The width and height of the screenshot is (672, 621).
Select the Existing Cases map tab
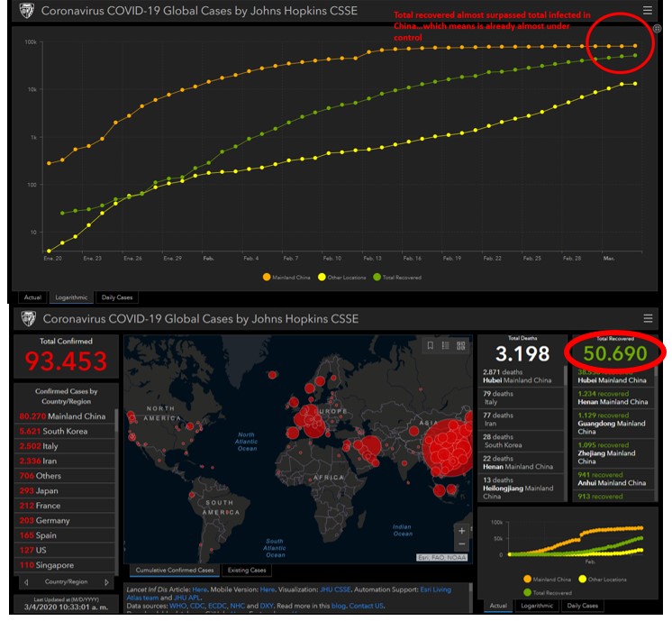click(x=247, y=570)
